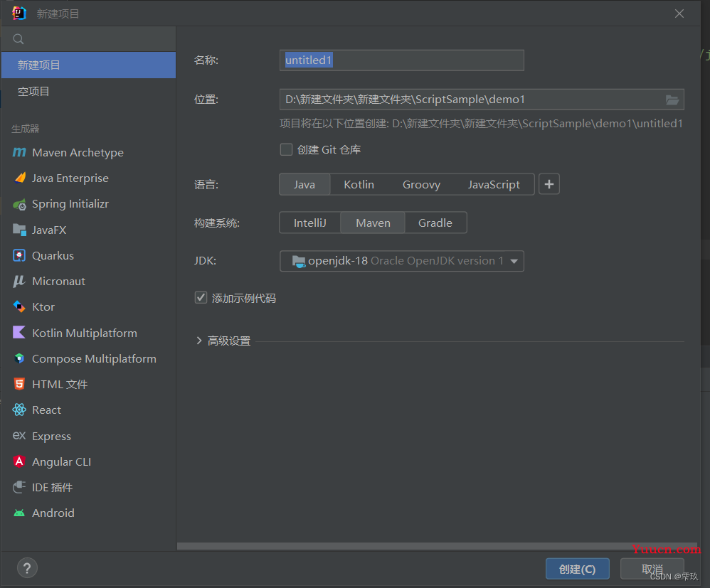The height and width of the screenshot is (588, 710).
Task: Select the Quarkus generator icon
Action: pos(19,255)
